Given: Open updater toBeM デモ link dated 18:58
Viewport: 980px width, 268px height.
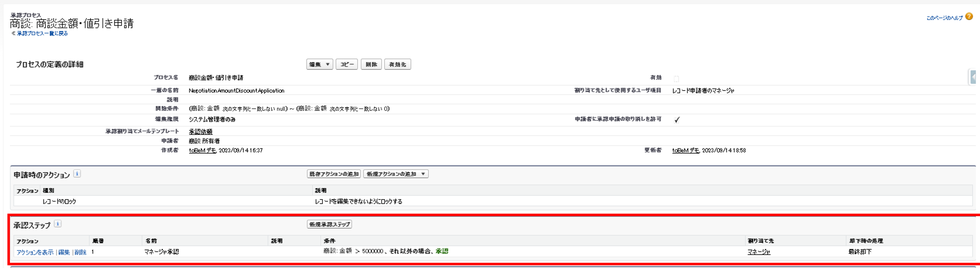Looking at the screenshot, I should pos(686,150).
